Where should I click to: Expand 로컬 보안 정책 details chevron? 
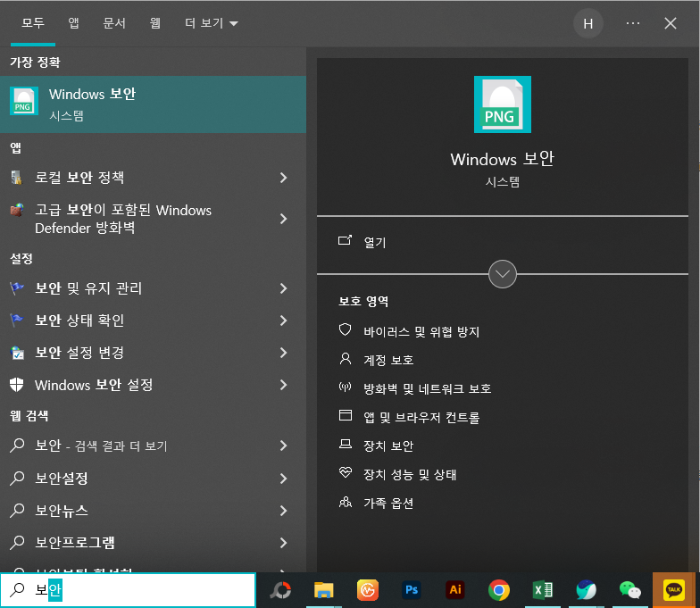(283, 178)
